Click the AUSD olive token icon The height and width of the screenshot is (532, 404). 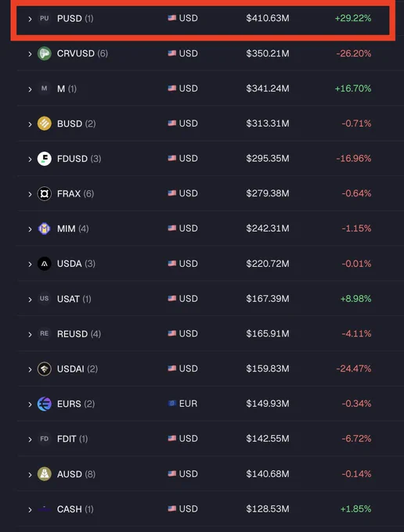tap(44, 474)
